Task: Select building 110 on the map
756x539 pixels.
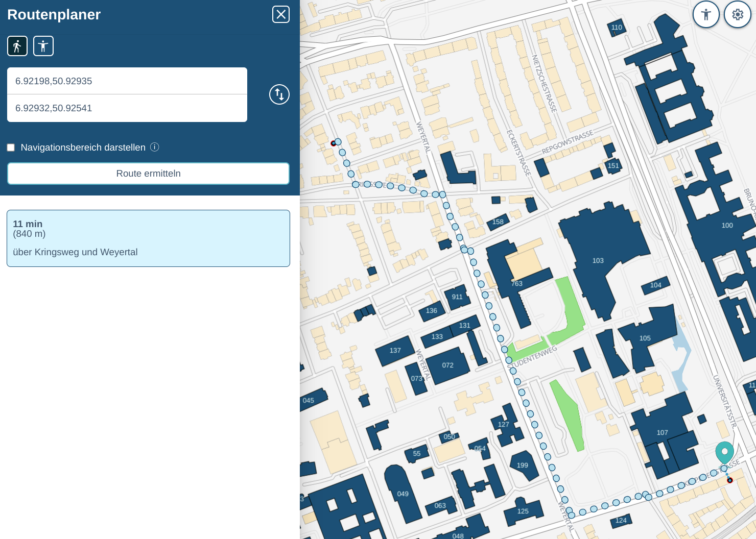Action: [617, 28]
